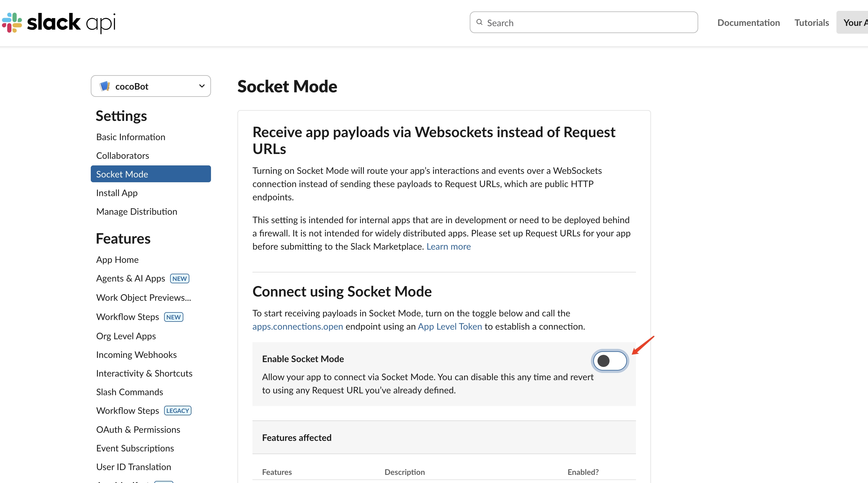Screen dimensions: 868x483
Task: Click the Your Apps button
Action: (x=855, y=22)
